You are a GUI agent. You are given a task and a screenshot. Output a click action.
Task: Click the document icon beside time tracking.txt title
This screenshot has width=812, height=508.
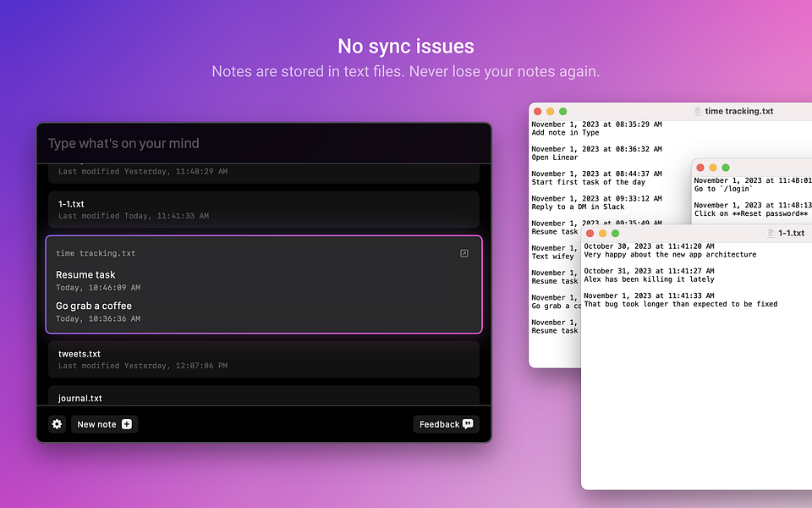coord(697,111)
